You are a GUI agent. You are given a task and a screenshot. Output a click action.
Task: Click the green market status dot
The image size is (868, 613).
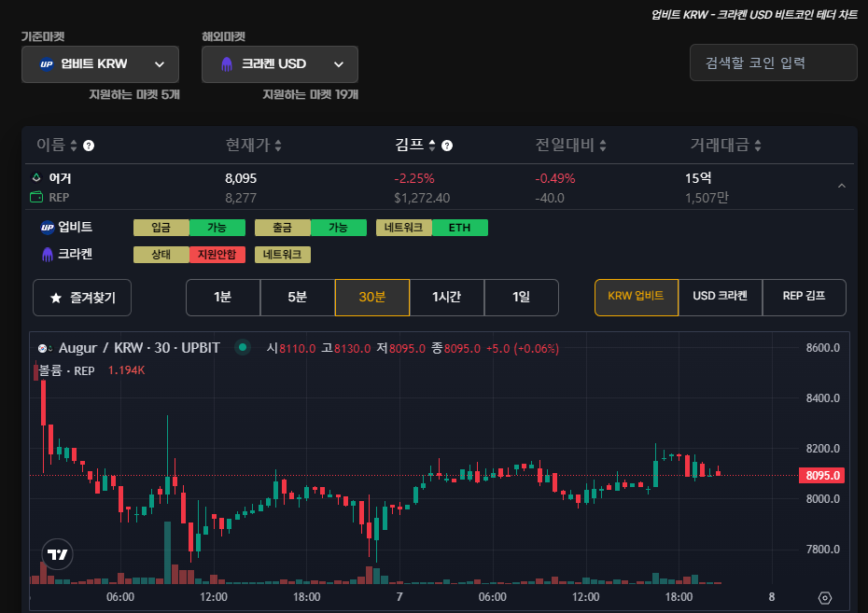tap(243, 347)
